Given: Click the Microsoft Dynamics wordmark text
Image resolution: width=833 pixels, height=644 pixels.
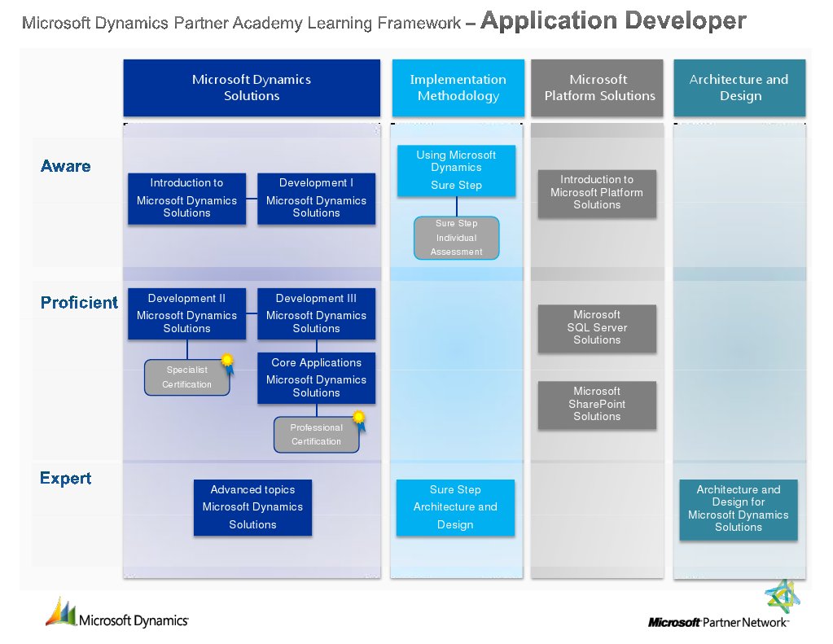Looking at the screenshot, I should (x=134, y=620).
